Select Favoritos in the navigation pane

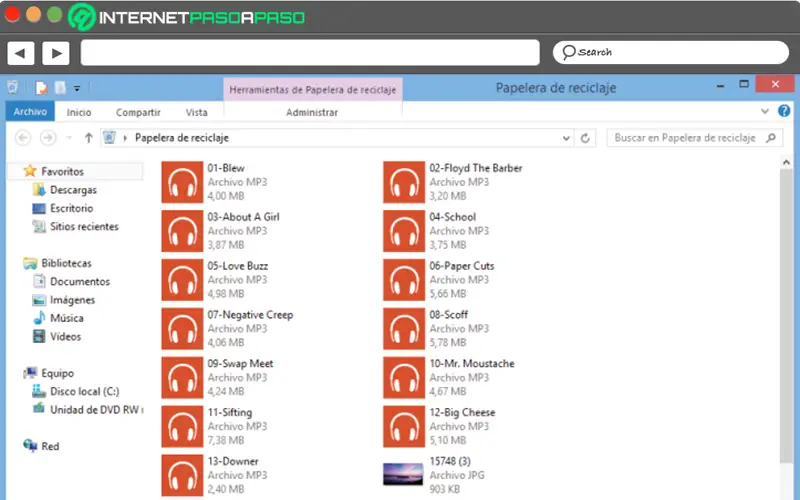(x=62, y=171)
